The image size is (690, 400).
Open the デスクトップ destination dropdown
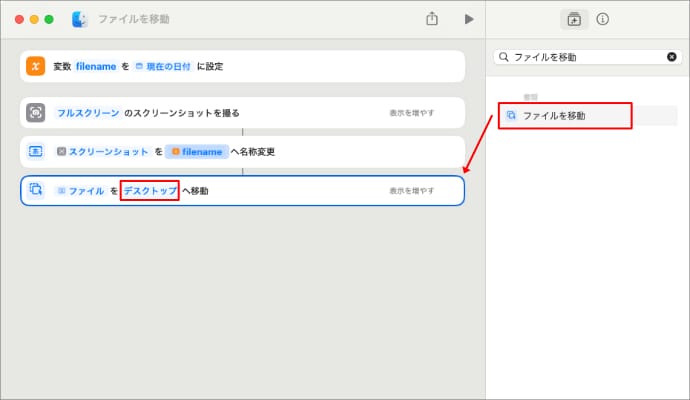pos(150,190)
